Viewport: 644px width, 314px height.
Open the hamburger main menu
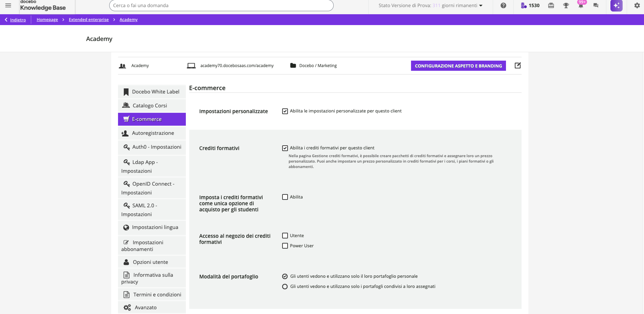[x=8, y=5]
